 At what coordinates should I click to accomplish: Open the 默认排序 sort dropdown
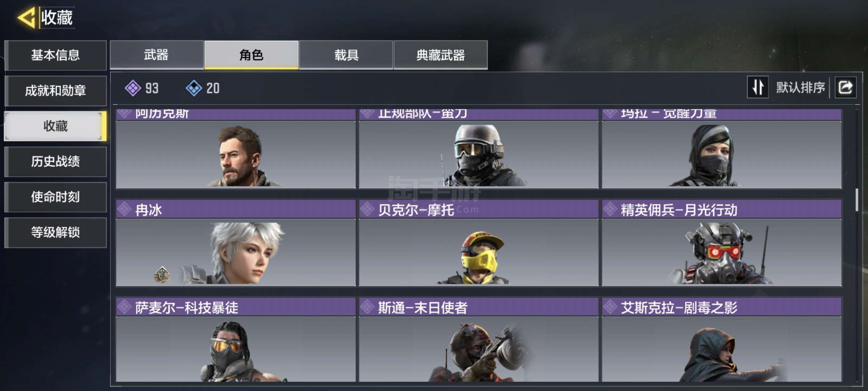click(800, 88)
